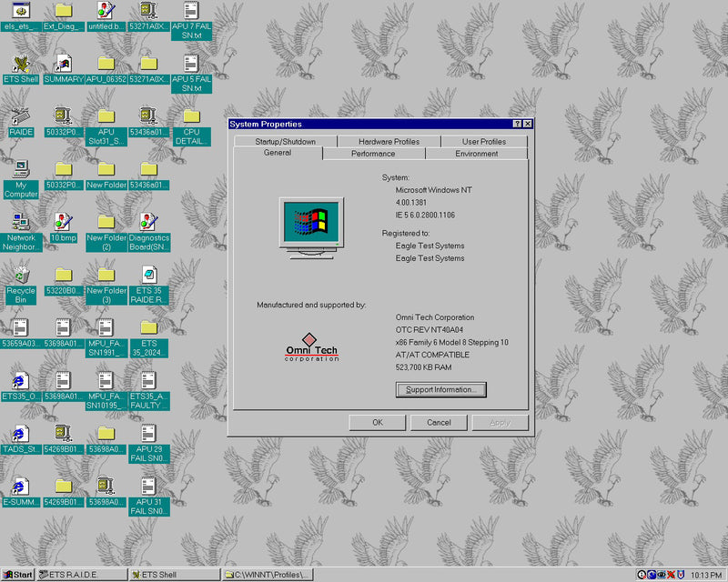Click the Cancel button
Image resolution: width=728 pixels, height=582 pixels.
[x=438, y=422]
